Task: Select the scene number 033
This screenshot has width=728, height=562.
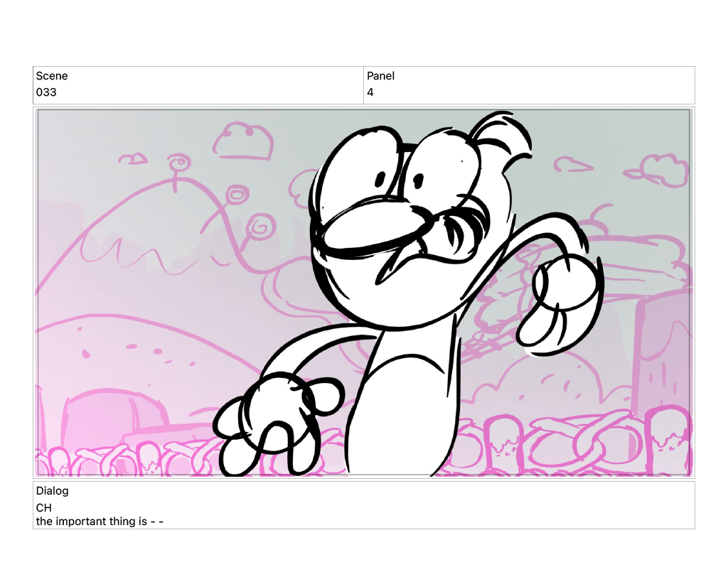Action: click(46, 92)
